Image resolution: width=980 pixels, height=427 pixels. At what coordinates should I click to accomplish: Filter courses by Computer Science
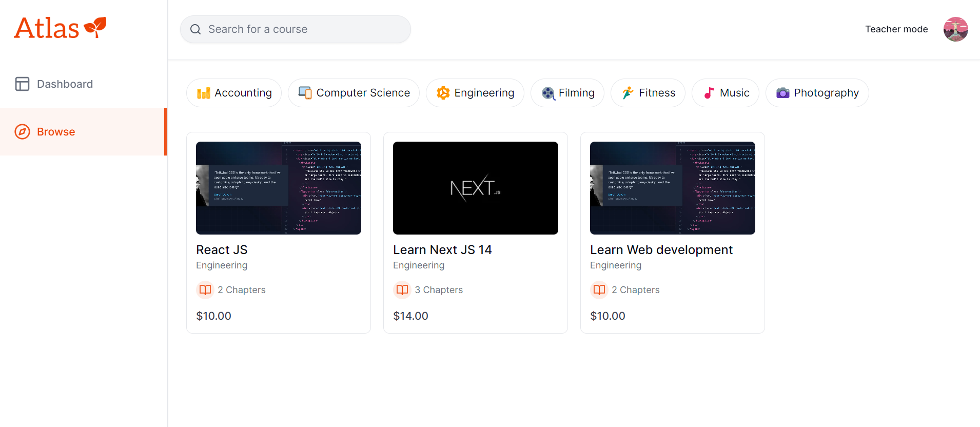[x=354, y=93]
